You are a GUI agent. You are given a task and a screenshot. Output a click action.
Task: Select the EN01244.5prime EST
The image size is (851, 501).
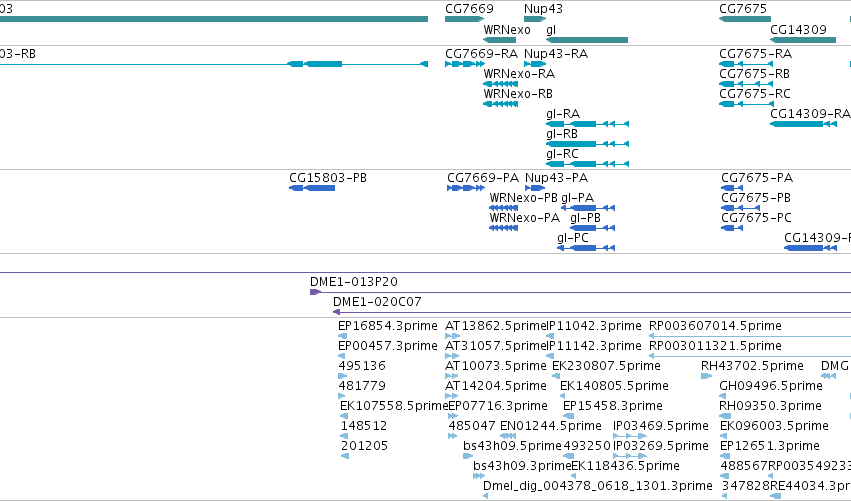tap(508, 436)
